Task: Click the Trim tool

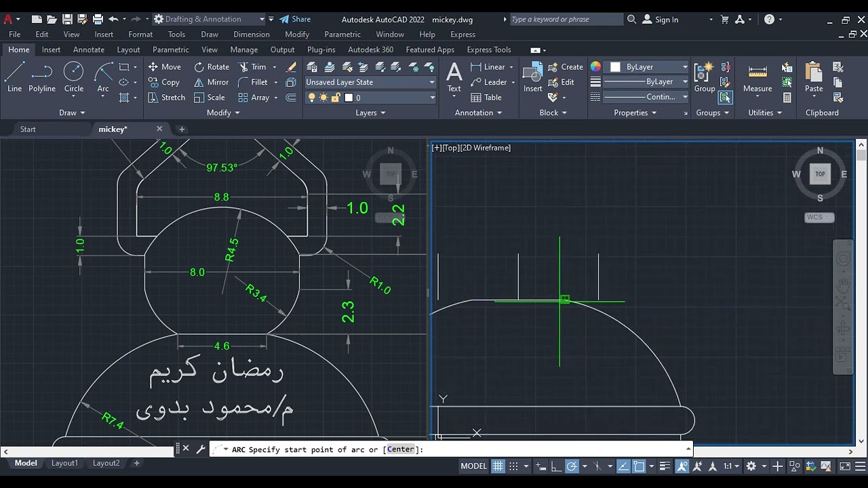Action: (x=252, y=66)
